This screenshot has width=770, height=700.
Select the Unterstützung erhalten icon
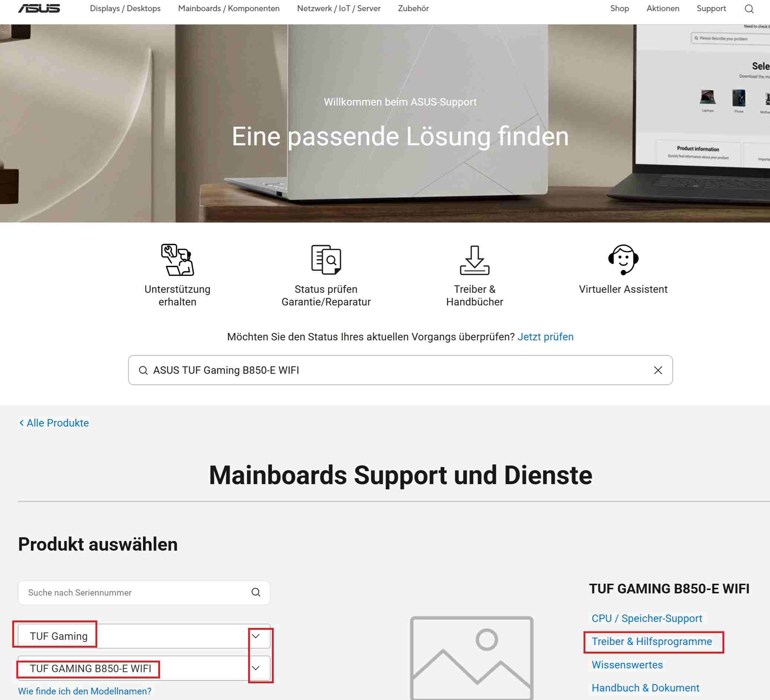177,260
